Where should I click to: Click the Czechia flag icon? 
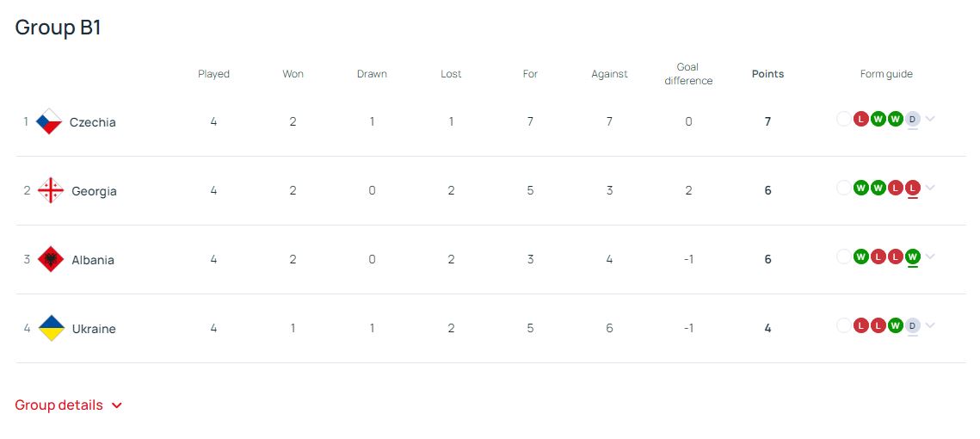pos(49,122)
